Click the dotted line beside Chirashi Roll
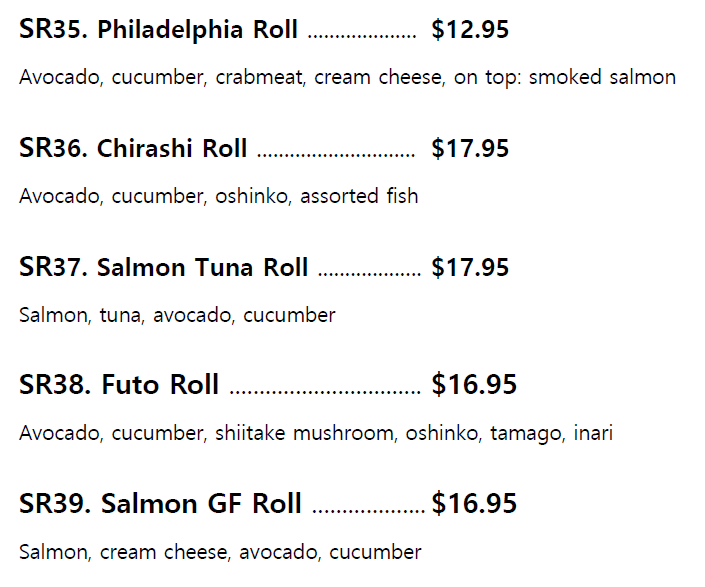 [x=336, y=155]
